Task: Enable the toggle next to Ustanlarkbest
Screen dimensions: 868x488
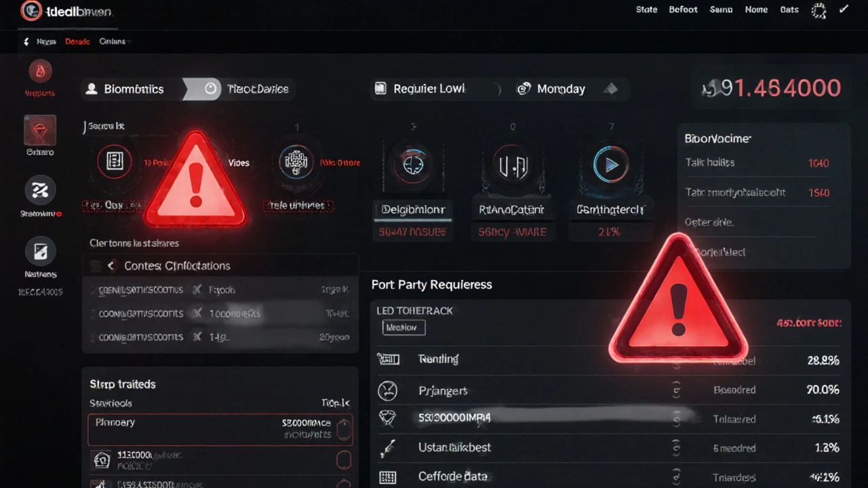Action: tap(675, 447)
